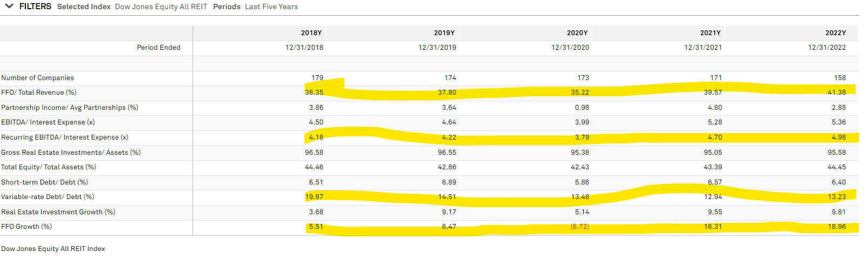Open the FILTERS section label
The image size is (868, 257).
tap(35, 6)
